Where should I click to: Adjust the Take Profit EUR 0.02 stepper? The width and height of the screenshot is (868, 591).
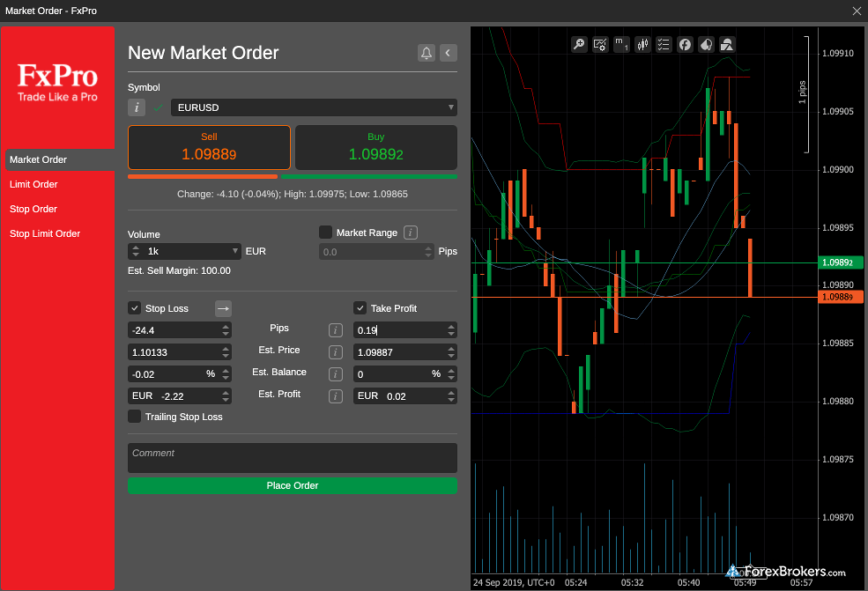[x=451, y=396]
